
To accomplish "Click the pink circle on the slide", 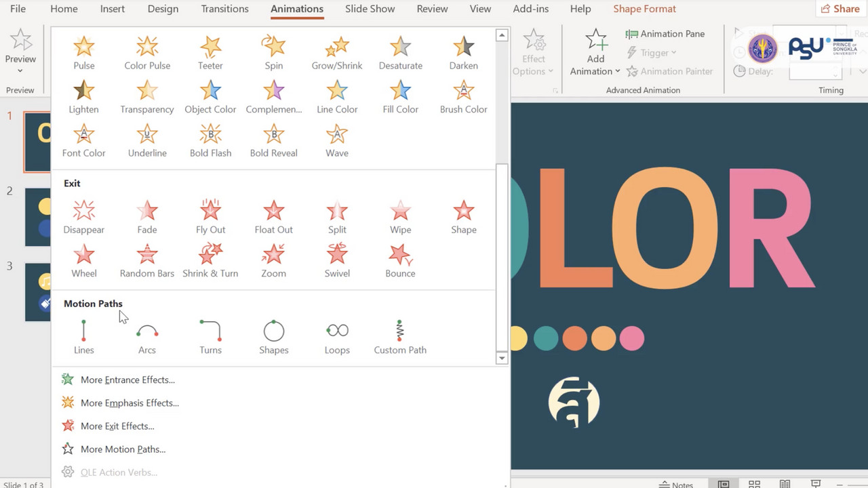I will click(632, 338).
